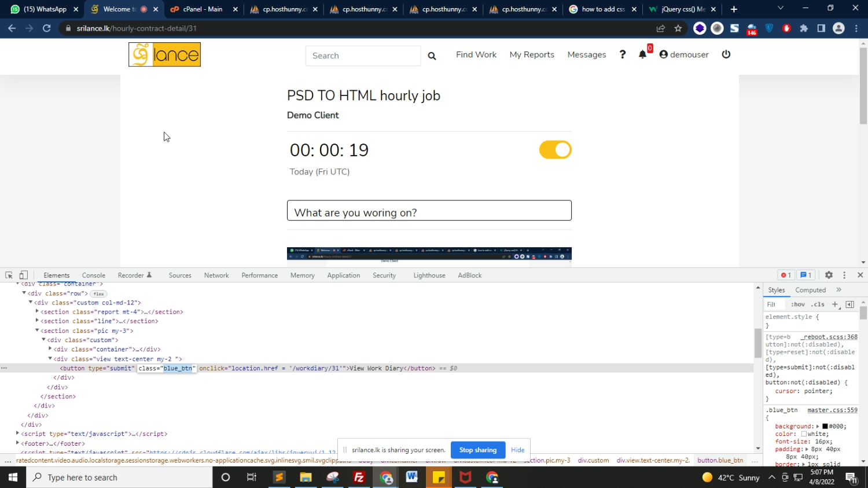868x488 pixels.
Task: Bookmark this page with star icon
Action: pyautogui.click(x=678, y=28)
